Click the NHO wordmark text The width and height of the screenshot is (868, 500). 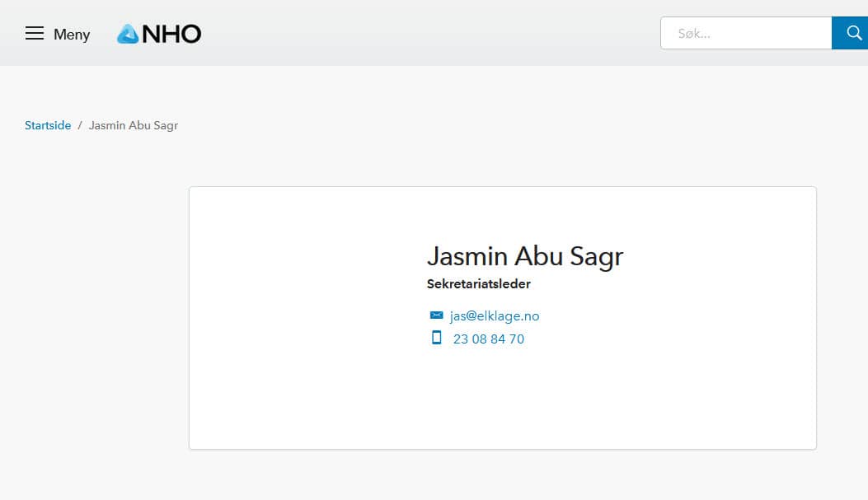tap(171, 35)
